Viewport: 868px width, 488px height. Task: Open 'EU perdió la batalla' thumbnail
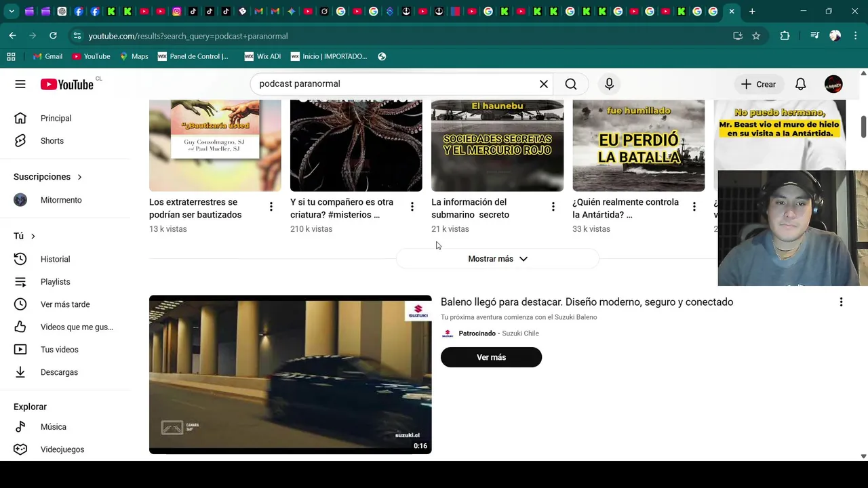pos(638,146)
